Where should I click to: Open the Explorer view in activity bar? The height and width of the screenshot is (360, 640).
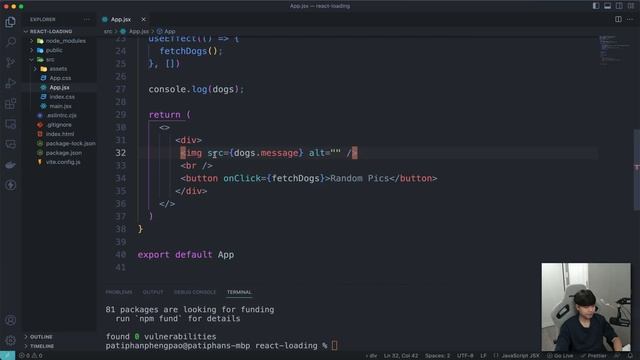click(x=11, y=22)
